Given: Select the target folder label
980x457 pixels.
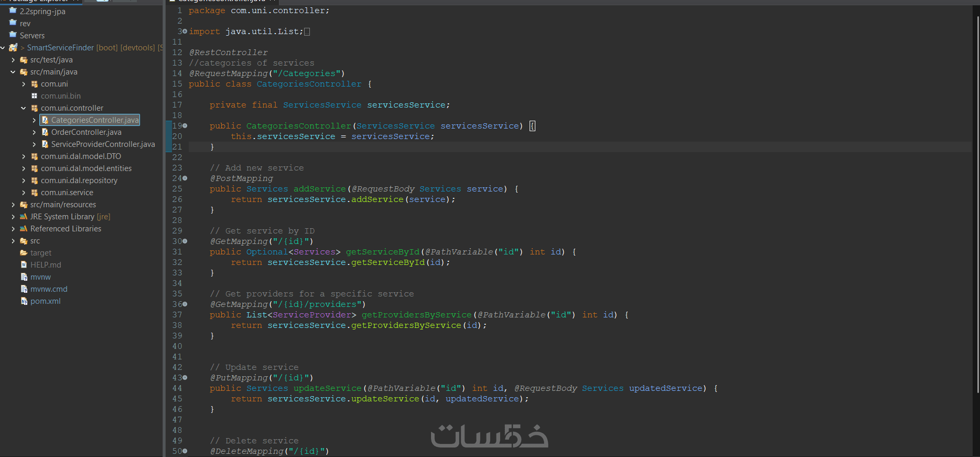Looking at the screenshot, I should 41,253.
